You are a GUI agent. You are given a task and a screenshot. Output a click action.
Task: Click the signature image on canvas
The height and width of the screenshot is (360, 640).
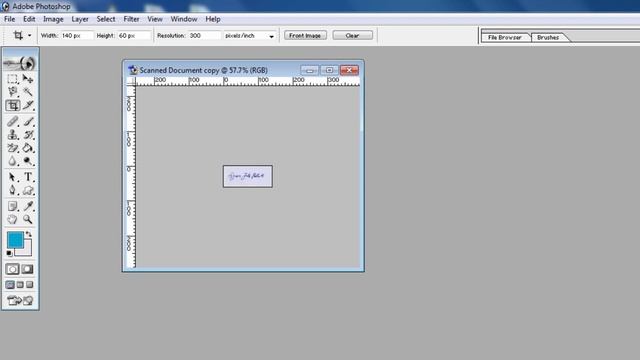pyautogui.click(x=248, y=176)
